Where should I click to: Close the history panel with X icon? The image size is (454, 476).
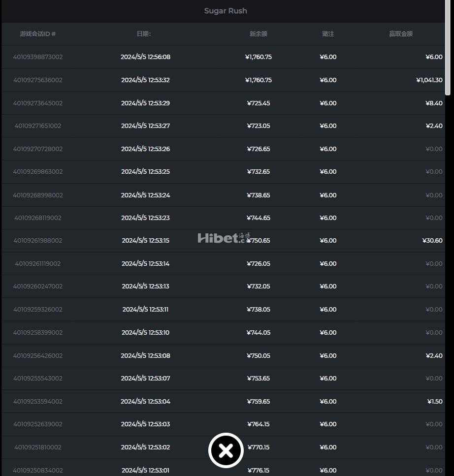[x=226, y=450]
